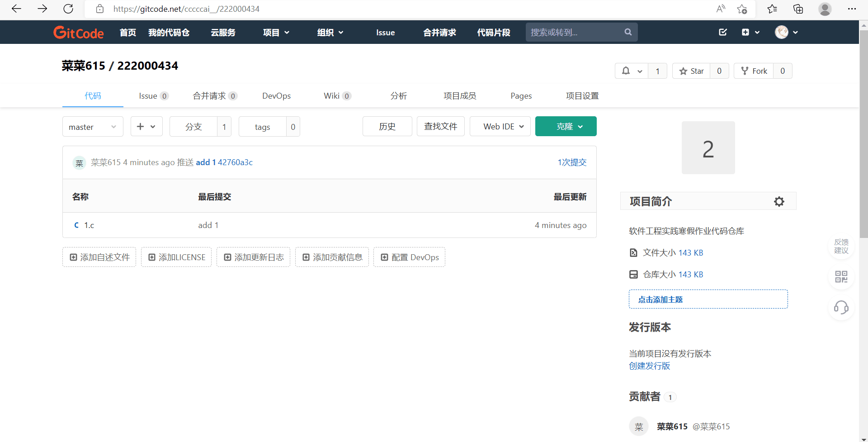Click the 添加LICENSE button
The width and height of the screenshot is (868, 442).
point(176,257)
